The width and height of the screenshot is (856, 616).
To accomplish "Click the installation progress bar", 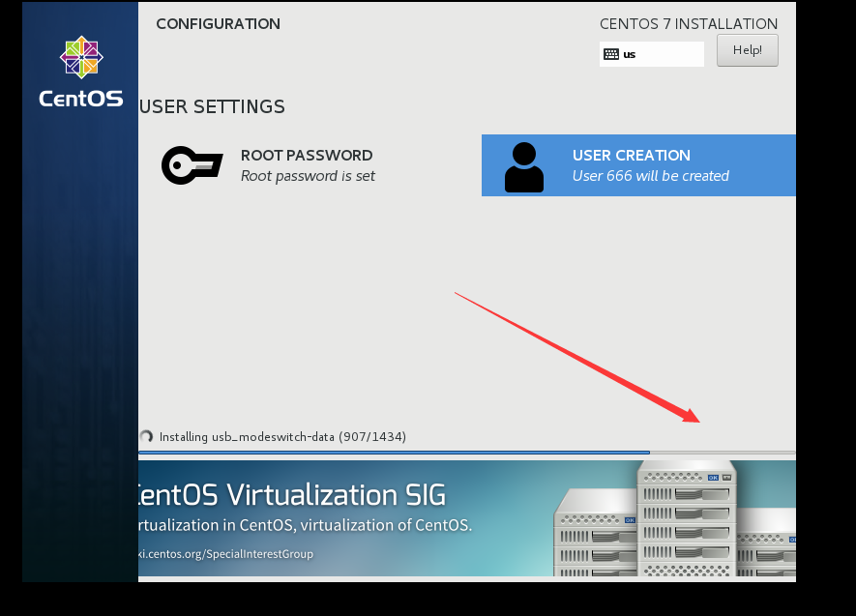I will [467, 453].
